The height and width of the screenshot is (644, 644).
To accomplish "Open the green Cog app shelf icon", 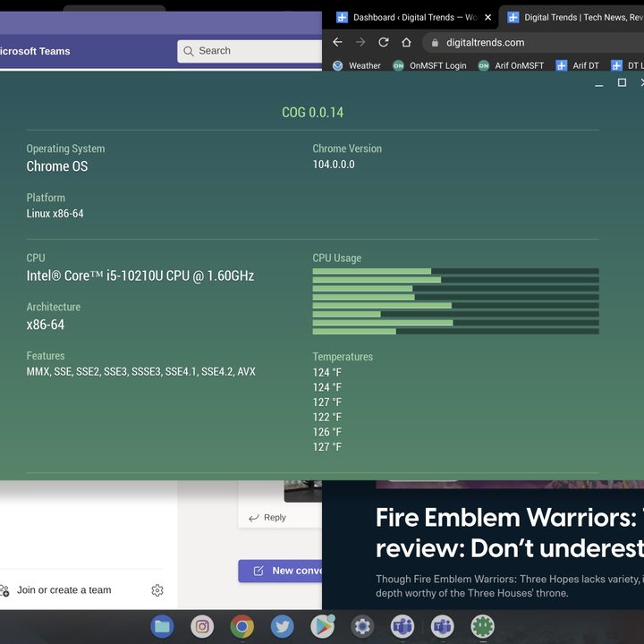I will (483, 626).
